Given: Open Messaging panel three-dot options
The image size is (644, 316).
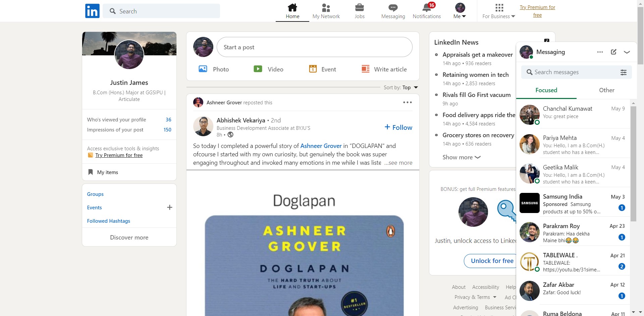Looking at the screenshot, I should (x=600, y=52).
